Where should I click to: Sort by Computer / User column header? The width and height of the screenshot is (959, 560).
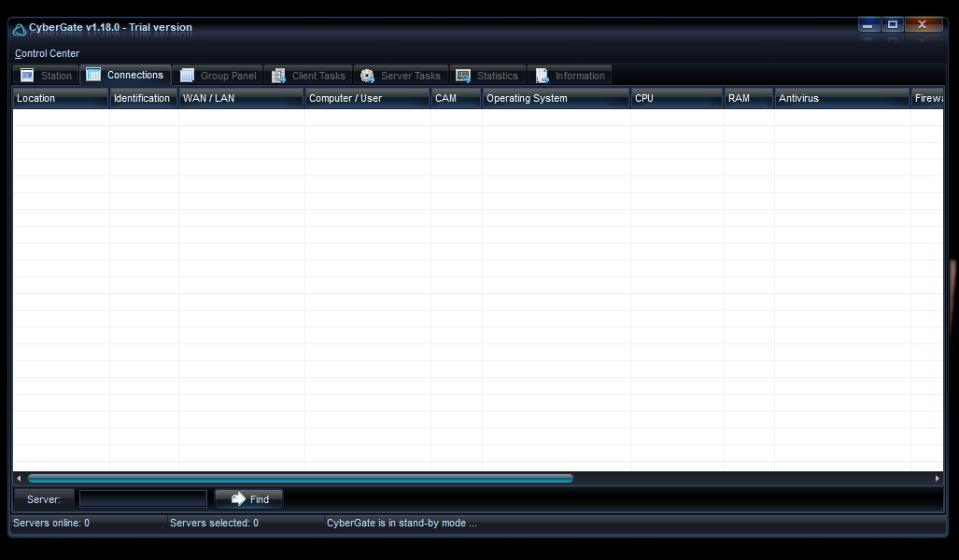[368, 98]
